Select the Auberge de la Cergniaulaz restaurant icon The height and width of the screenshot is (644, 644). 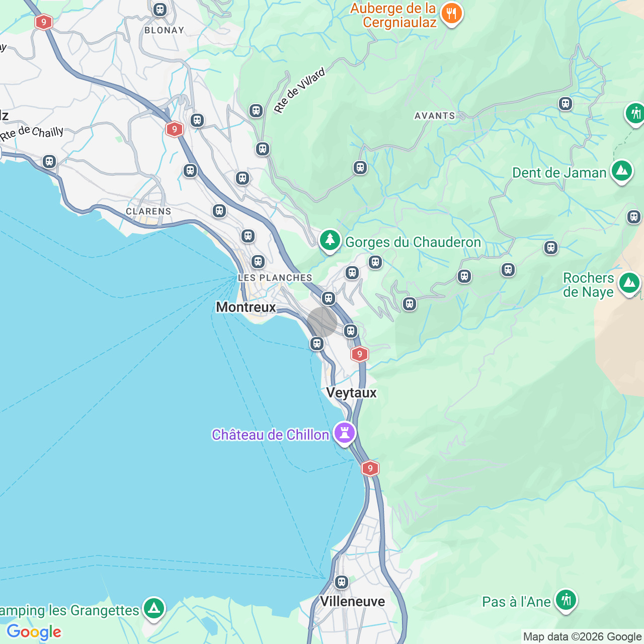click(x=452, y=14)
